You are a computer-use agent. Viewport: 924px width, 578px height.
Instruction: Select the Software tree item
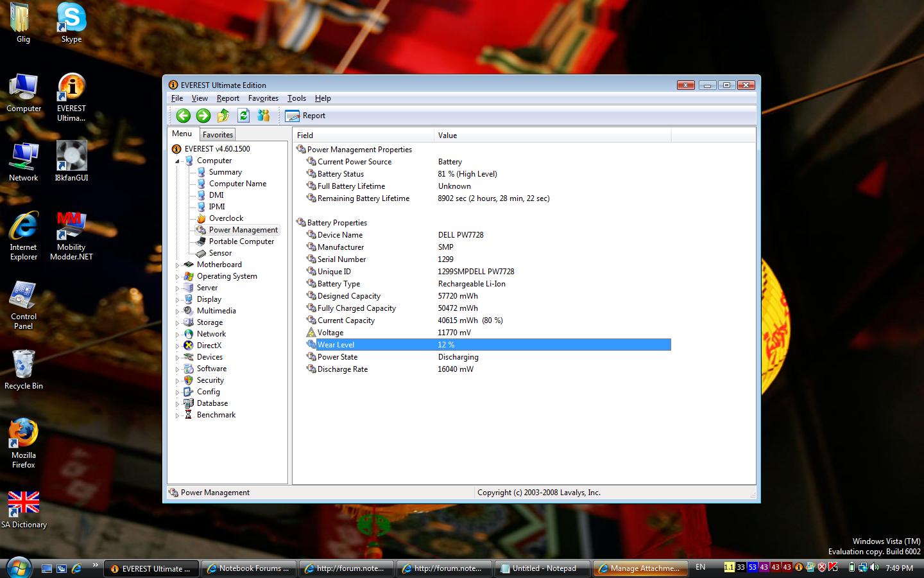point(212,369)
